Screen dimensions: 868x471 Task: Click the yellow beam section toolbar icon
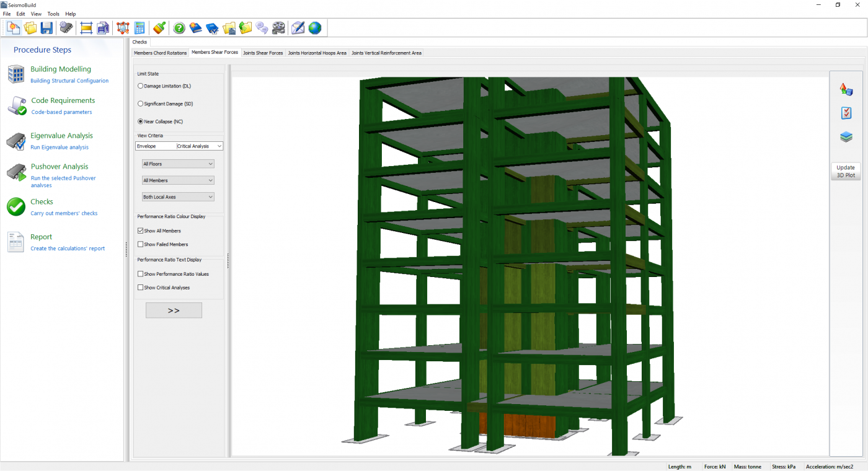click(86, 28)
